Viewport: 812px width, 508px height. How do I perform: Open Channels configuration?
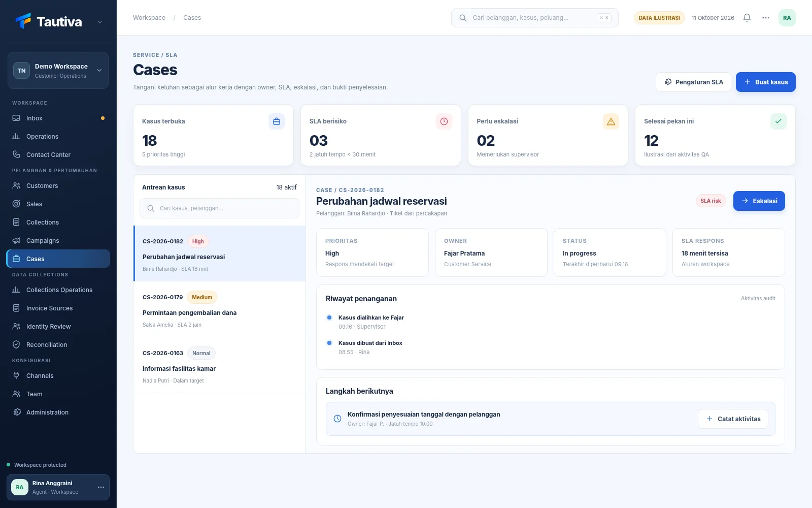58,376
